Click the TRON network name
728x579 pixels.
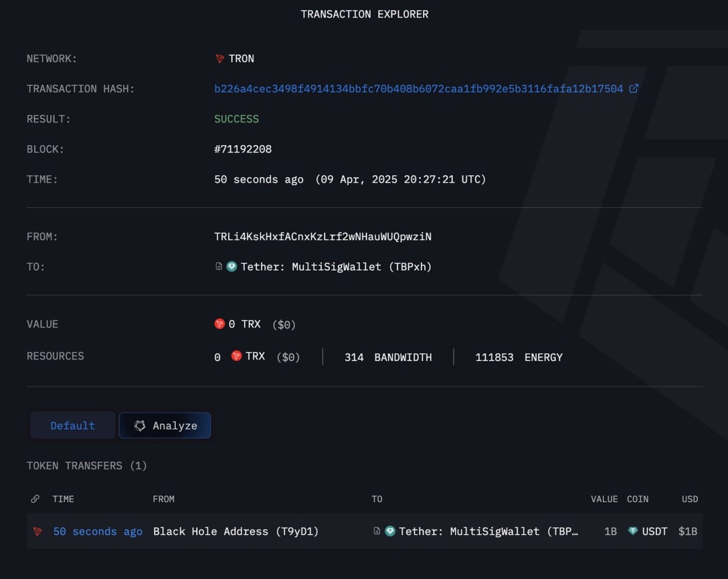241,59
